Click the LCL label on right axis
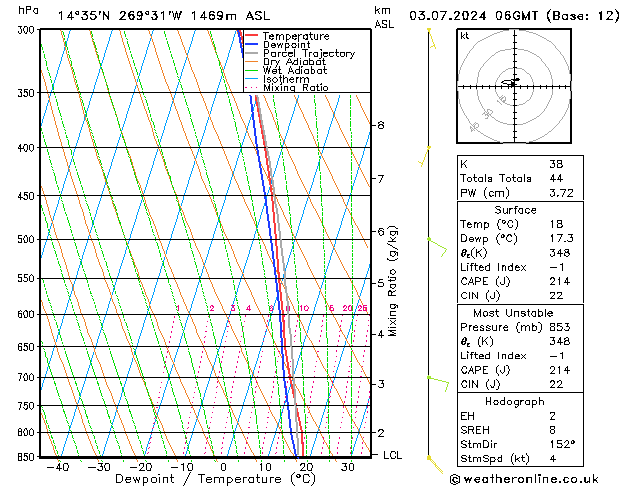 (394, 455)
